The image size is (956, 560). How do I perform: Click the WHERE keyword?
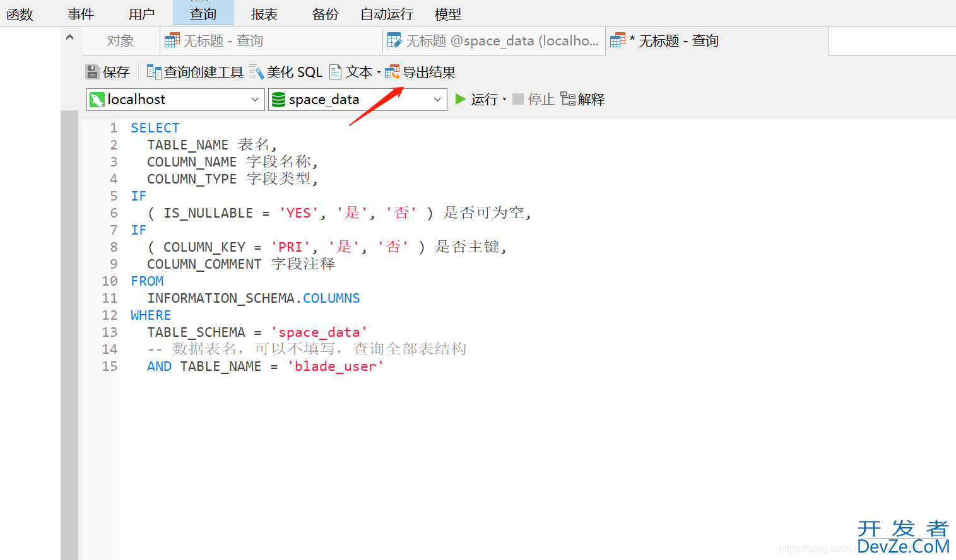[151, 315]
